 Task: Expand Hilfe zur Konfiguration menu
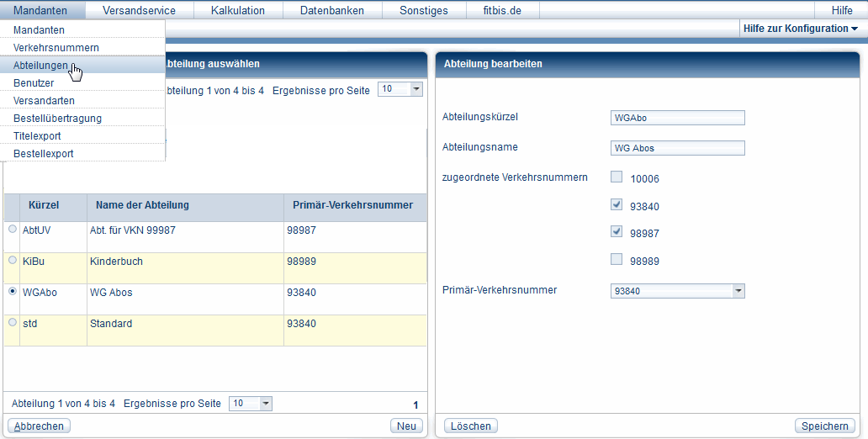coord(800,29)
